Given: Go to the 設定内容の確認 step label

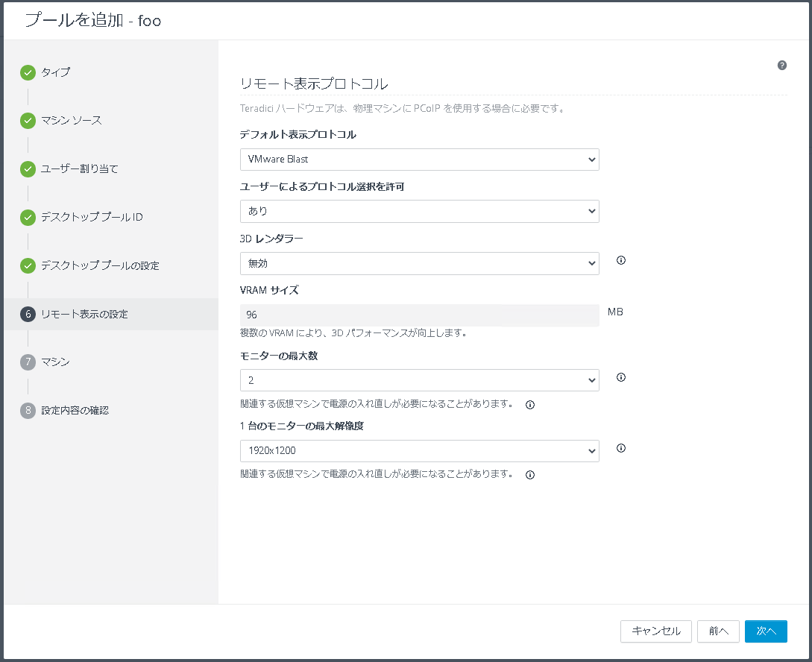Looking at the screenshot, I should [75, 411].
